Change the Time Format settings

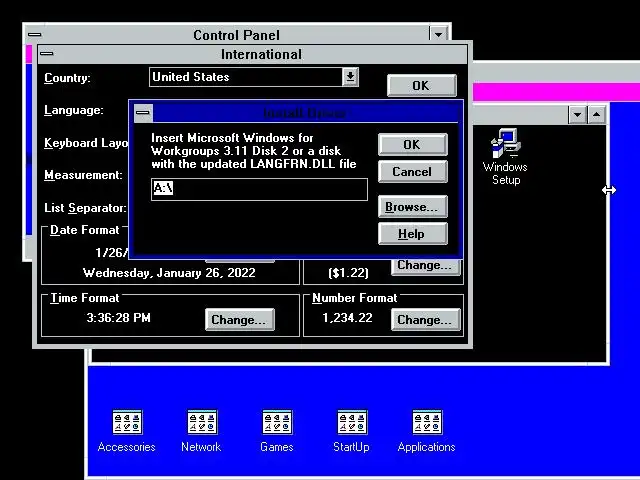click(240, 320)
